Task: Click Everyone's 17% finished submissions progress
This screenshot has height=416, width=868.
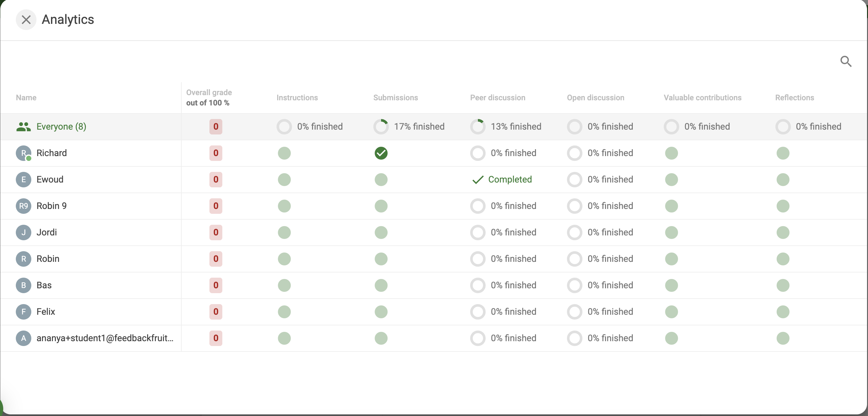Action: (x=409, y=127)
